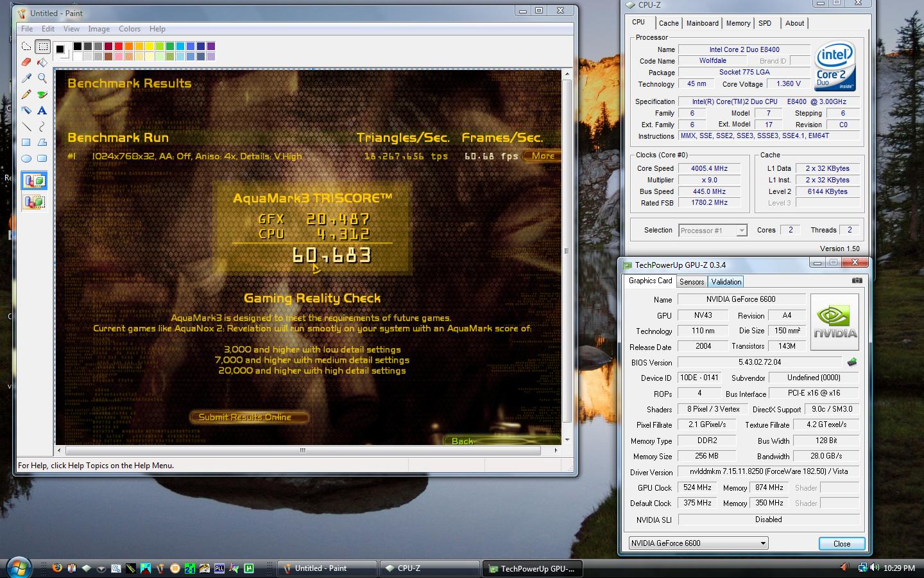Screen dimensions: 924x578
Task: Open the Image menu in Paint
Action: [99, 29]
